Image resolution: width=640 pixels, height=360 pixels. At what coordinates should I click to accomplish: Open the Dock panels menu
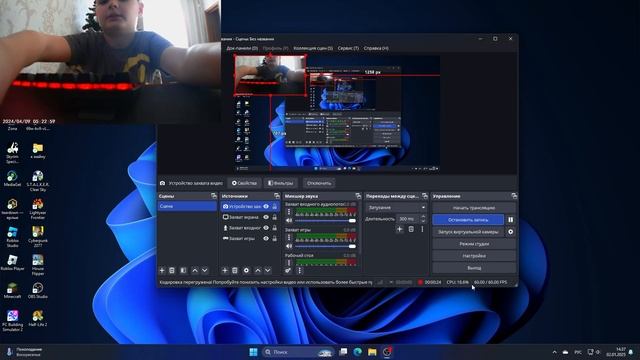pyautogui.click(x=242, y=48)
